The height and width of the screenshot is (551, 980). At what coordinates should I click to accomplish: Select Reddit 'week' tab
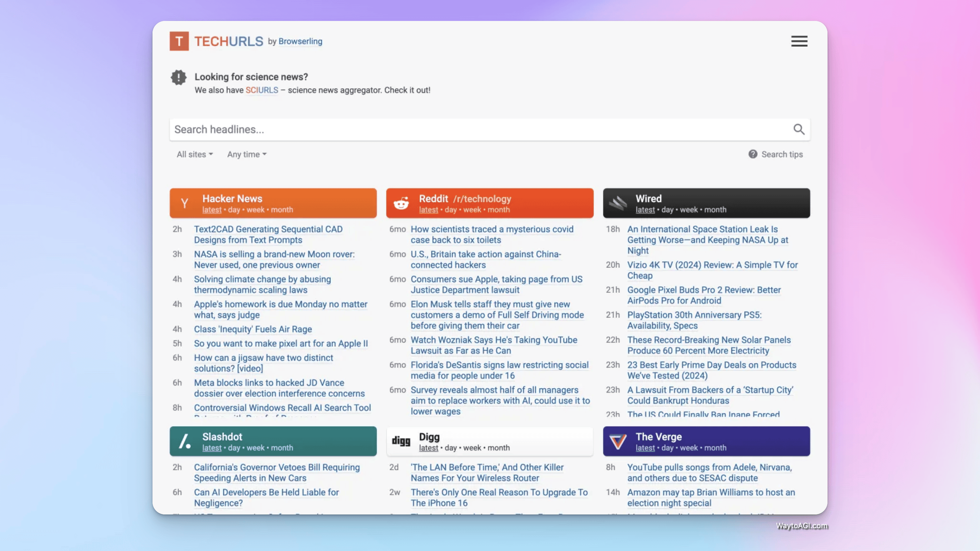click(x=472, y=210)
